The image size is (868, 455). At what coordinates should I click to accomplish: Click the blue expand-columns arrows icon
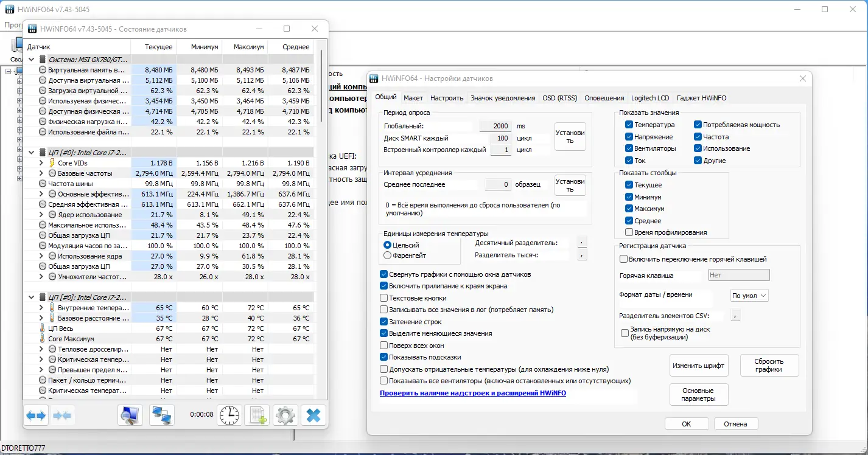(37, 415)
